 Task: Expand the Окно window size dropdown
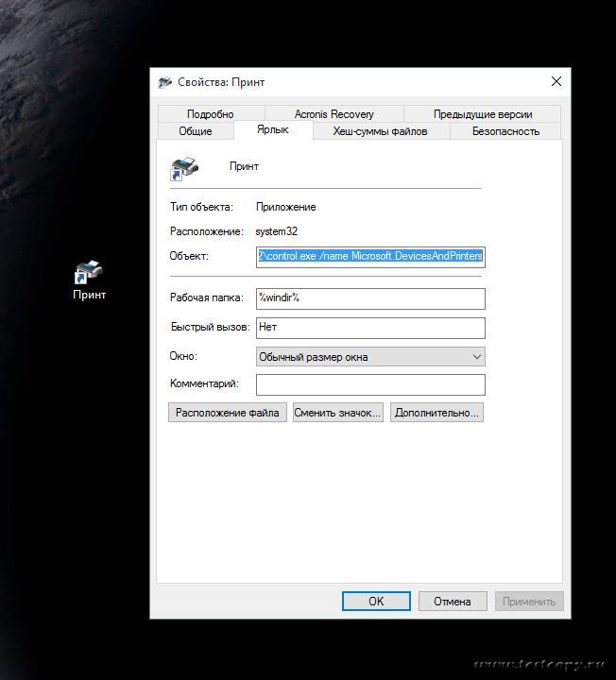pyautogui.click(x=370, y=357)
